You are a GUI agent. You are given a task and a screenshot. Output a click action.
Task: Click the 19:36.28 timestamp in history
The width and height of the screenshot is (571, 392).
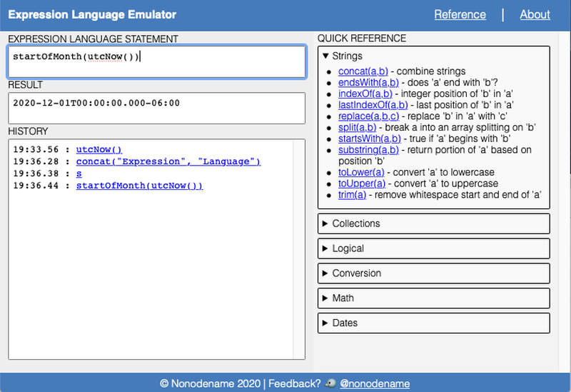point(36,161)
